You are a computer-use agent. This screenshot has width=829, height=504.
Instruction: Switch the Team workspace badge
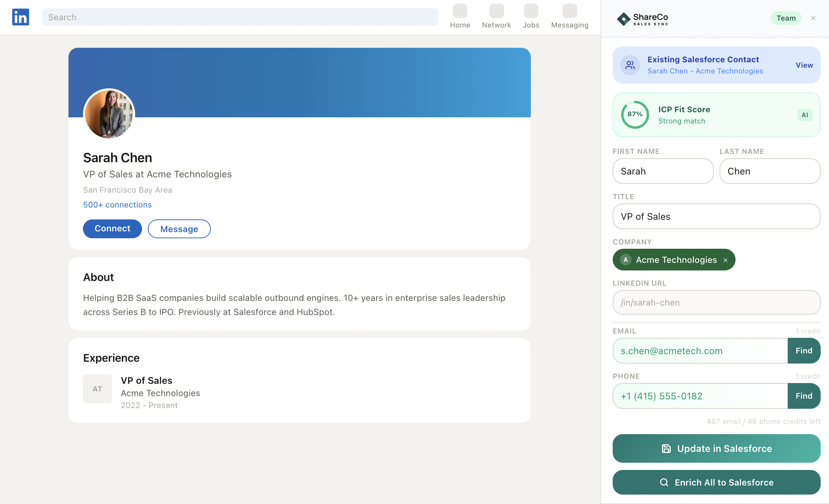tap(786, 18)
